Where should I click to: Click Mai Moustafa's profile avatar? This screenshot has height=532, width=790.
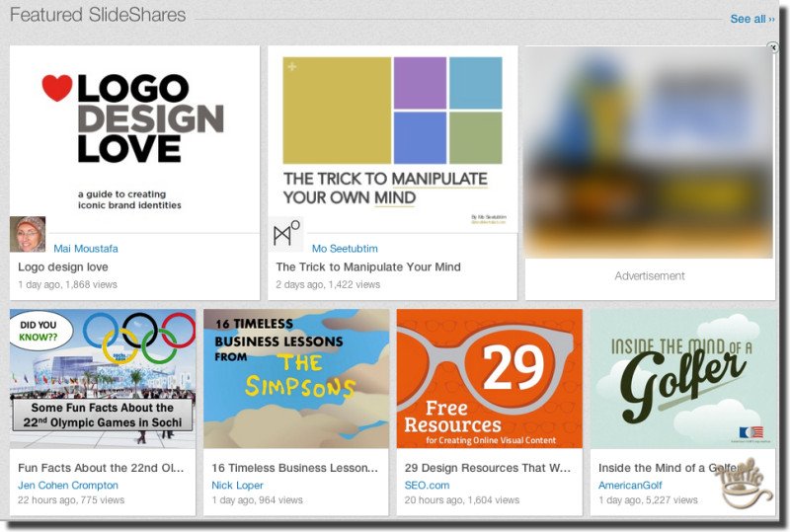(x=28, y=234)
